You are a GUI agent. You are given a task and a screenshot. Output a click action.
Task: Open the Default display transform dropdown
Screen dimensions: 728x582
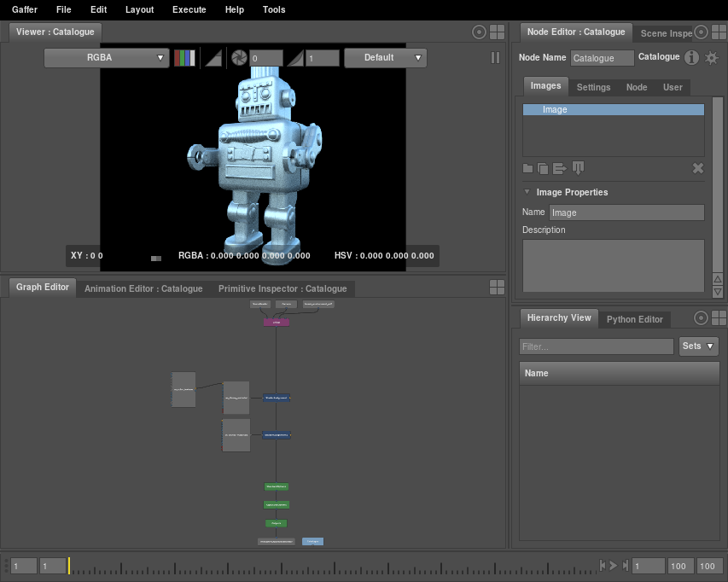click(x=385, y=58)
